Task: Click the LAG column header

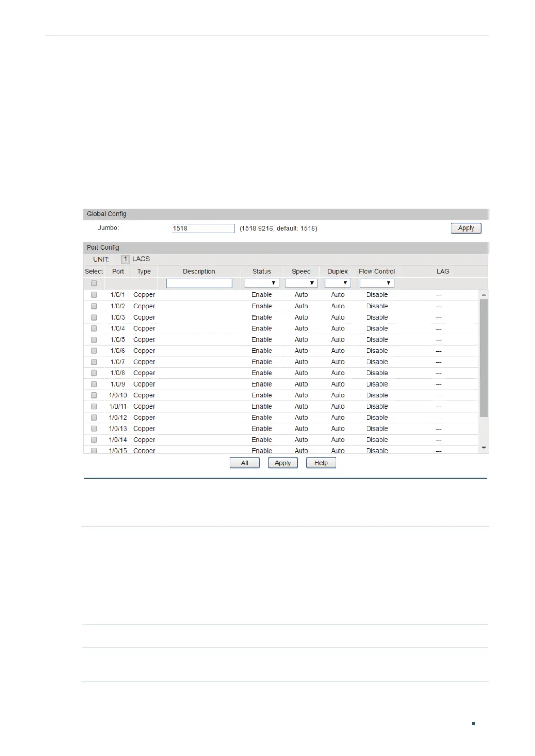Action: (443, 272)
